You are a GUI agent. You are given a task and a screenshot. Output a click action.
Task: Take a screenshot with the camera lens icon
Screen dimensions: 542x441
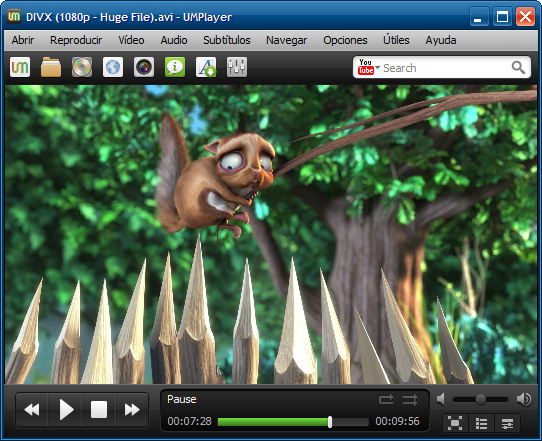[x=144, y=67]
